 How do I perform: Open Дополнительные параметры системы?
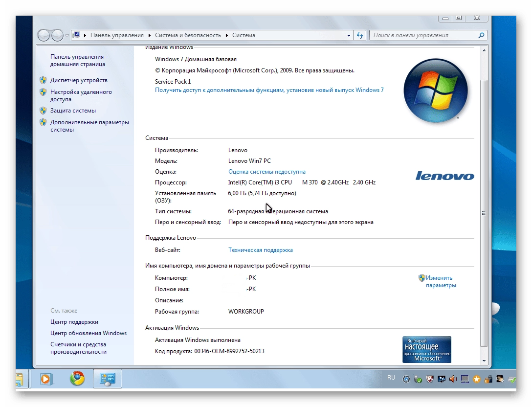click(89, 126)
